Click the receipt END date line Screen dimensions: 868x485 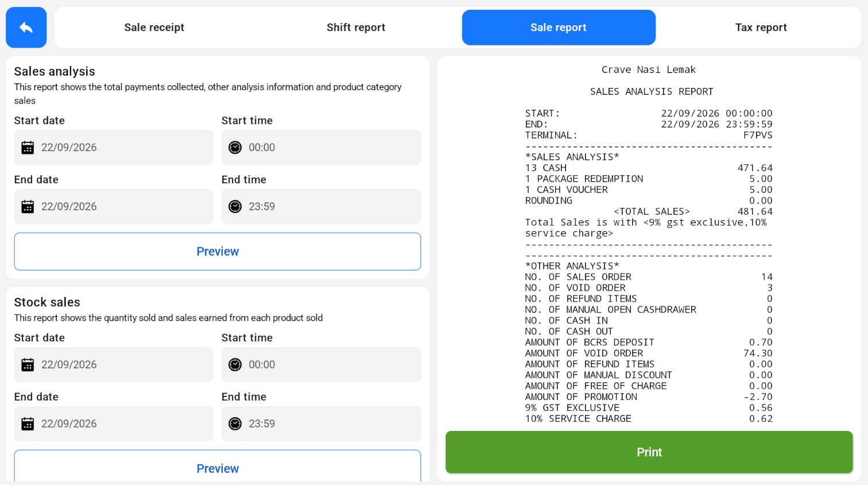tap(649, 124)
